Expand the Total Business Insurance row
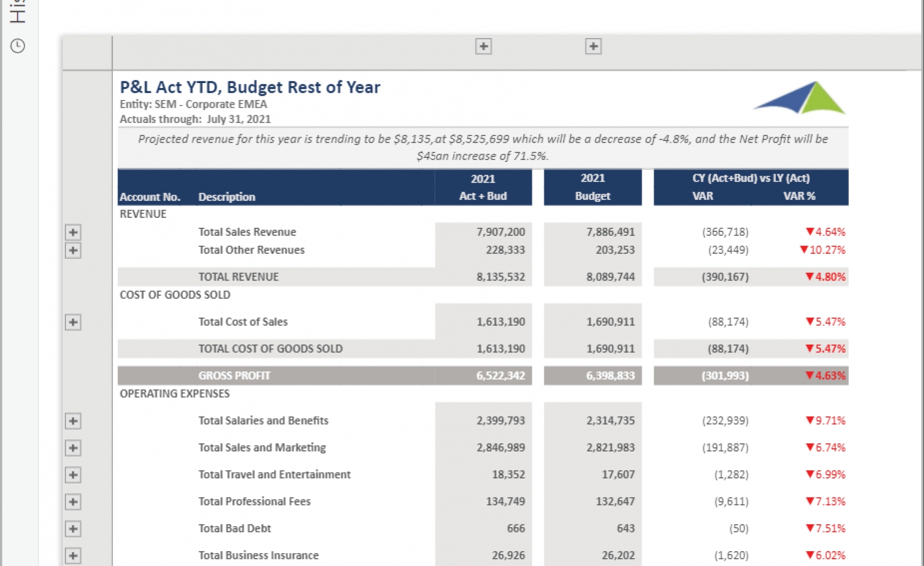Image resolution: width=924 pixels, height=566 pixels. click(x=73, y=556)
